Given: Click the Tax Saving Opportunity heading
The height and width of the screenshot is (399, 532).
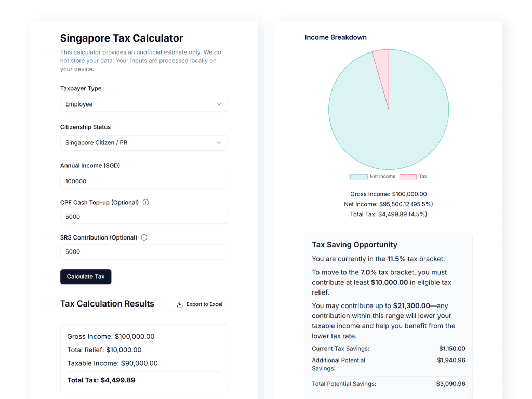Looking at the screenshot, I should pos(354,245).
